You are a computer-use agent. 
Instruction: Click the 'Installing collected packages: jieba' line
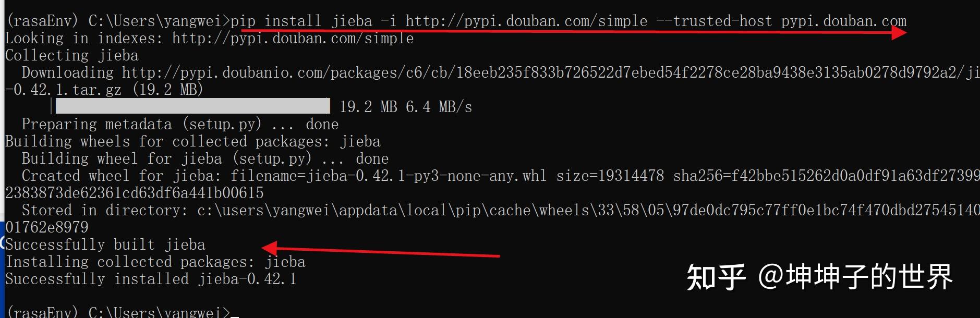(x=155, y=262)
